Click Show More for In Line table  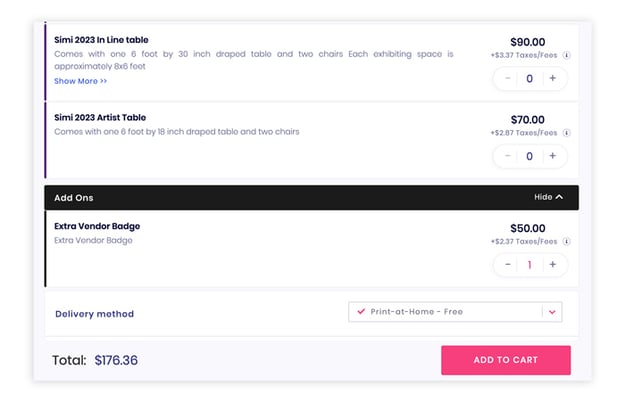click(x=81, y=81)
